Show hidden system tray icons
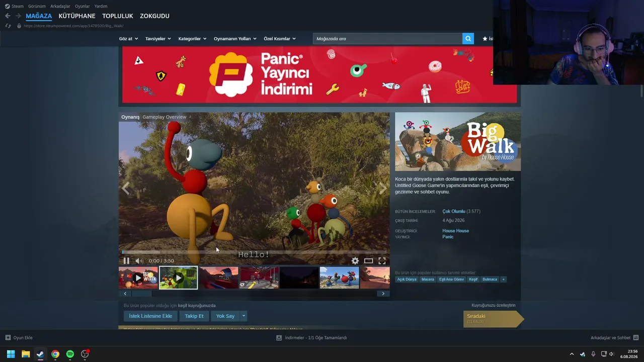 point(572,354)
